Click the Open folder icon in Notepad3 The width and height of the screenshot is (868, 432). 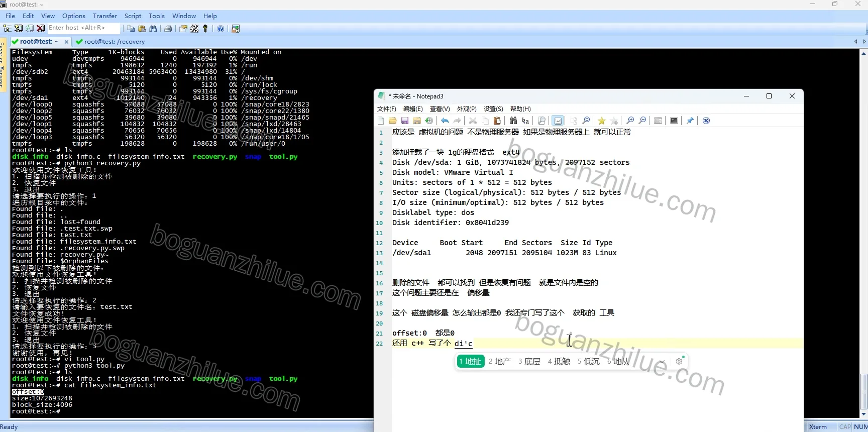[393, 121]
